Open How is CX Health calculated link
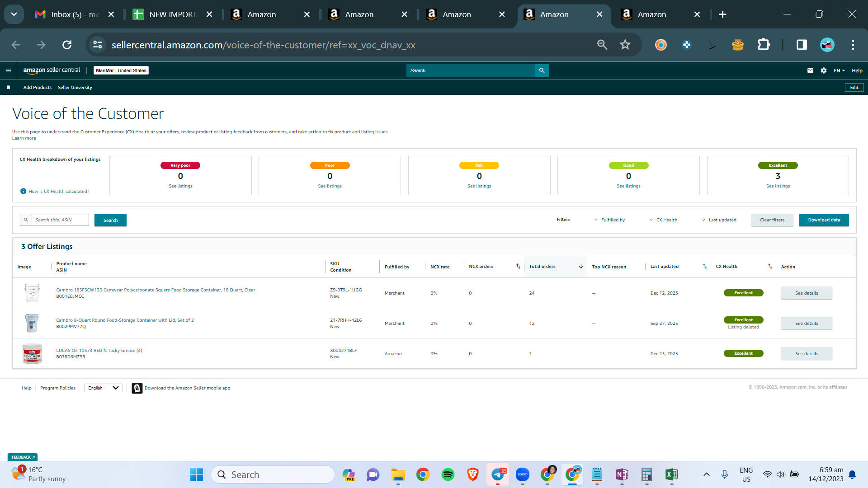 [x=59, y=192]
